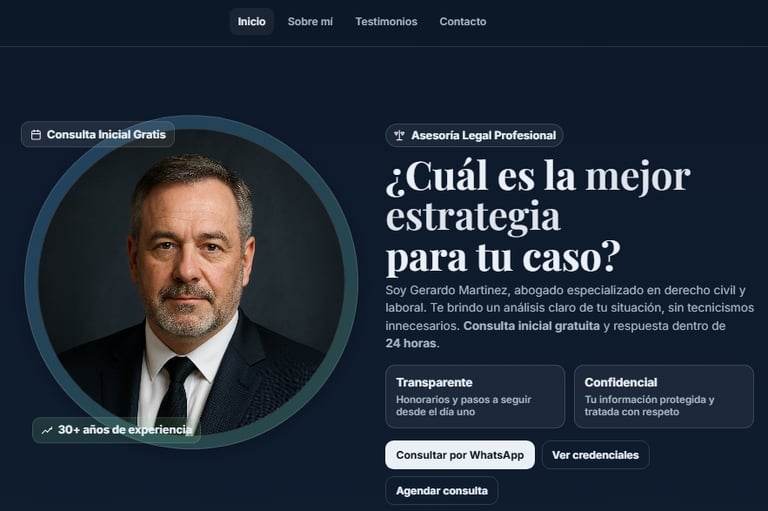This screenshot has height=511, width=768.
Task: Click the bold 24 horas text
Action: (x=410, y=343)
